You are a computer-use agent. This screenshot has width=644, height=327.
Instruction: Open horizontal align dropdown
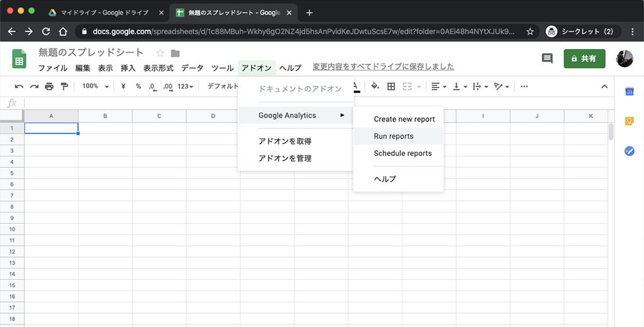(x=439, y=86)
